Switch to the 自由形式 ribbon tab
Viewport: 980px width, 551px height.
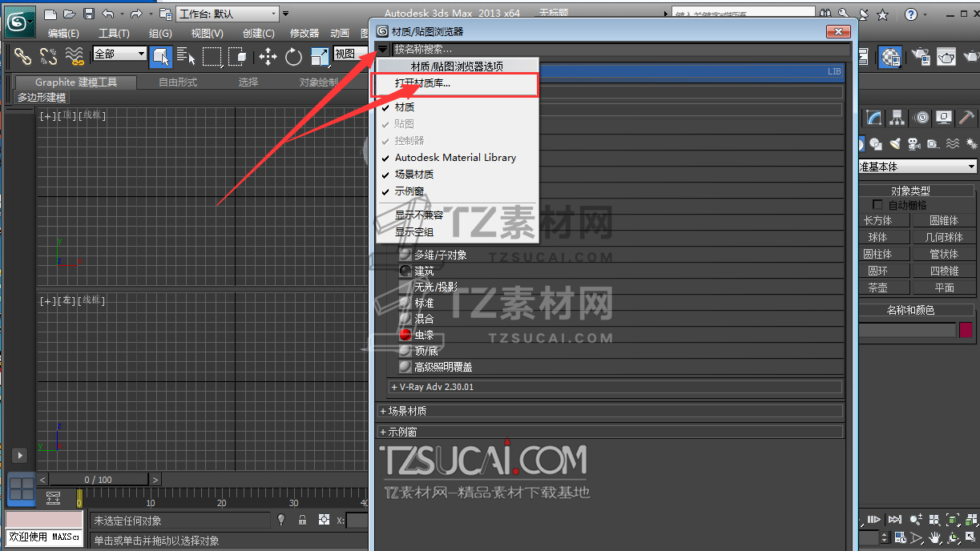(x=178, y=82)
